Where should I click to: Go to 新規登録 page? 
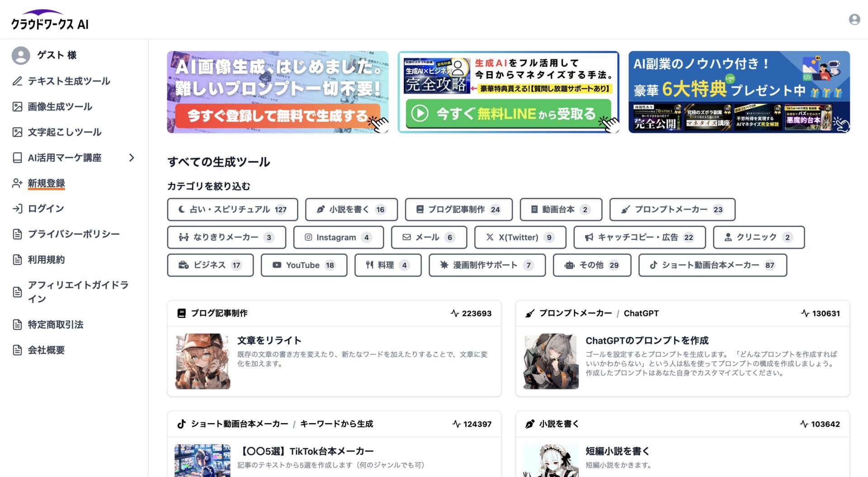click(x=47, y=183)
